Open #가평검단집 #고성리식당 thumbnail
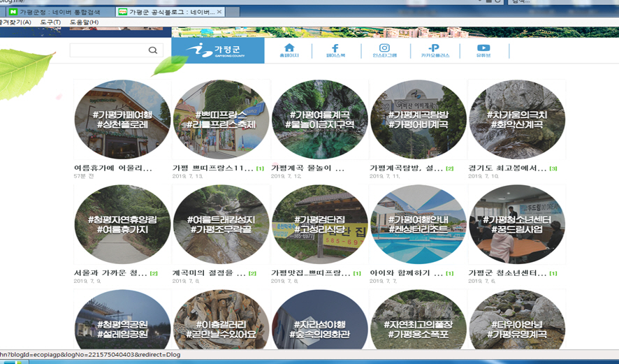 tap(320, 224)
